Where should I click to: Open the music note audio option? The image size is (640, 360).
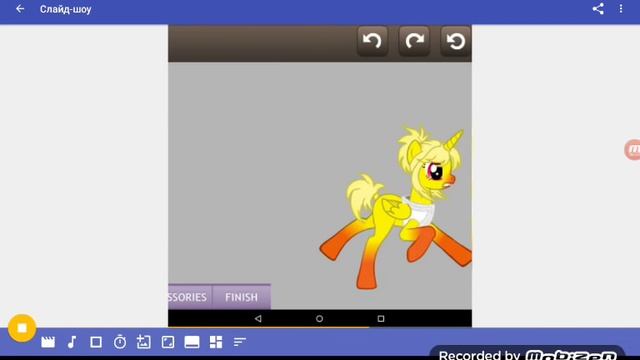coord(72,342)
